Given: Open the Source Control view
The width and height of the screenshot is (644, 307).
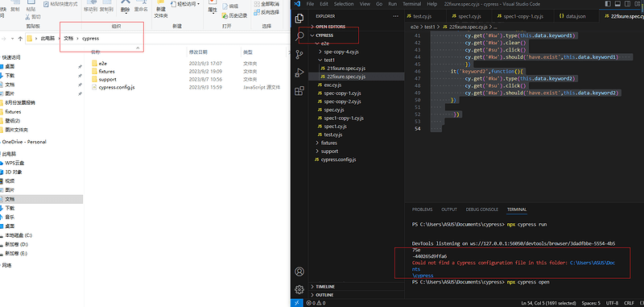Looking at the screenshot, I should coord(299,55).
